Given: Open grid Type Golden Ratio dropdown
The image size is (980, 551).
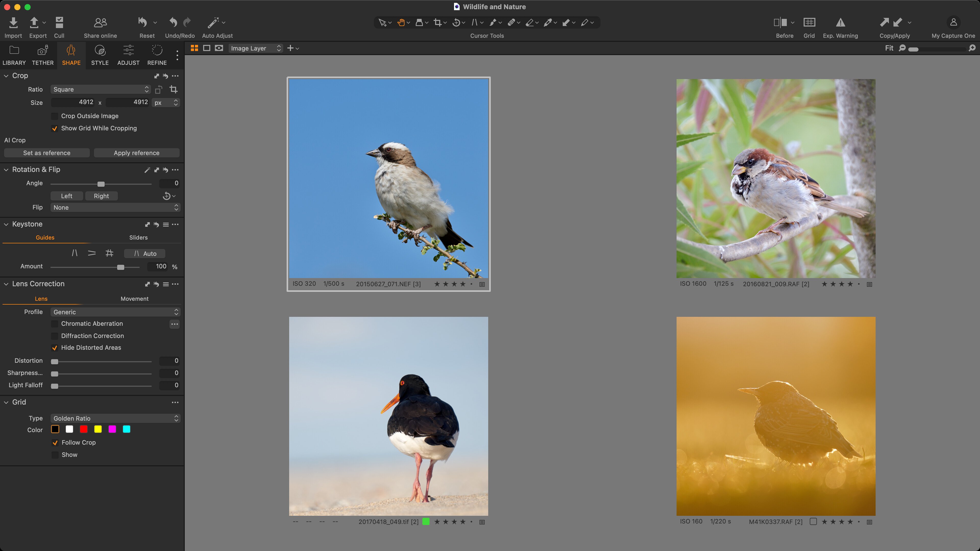Looking at the screenshot, I should (x=115, y=418).
